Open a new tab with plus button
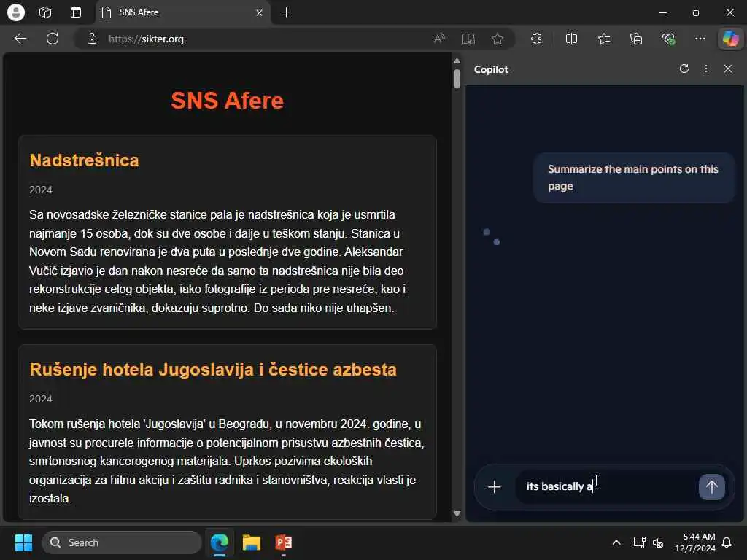This screenshot has height=560, width=747. tap(286, 12)
